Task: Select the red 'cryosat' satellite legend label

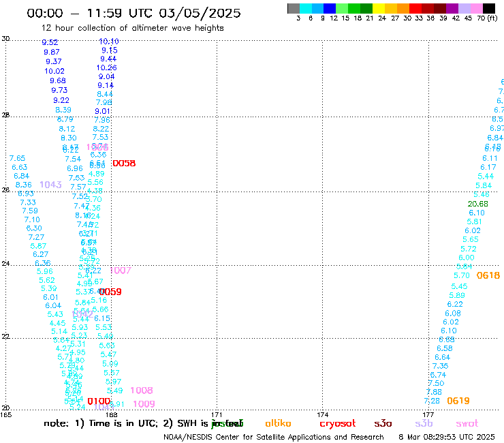Action: point(338,423)
